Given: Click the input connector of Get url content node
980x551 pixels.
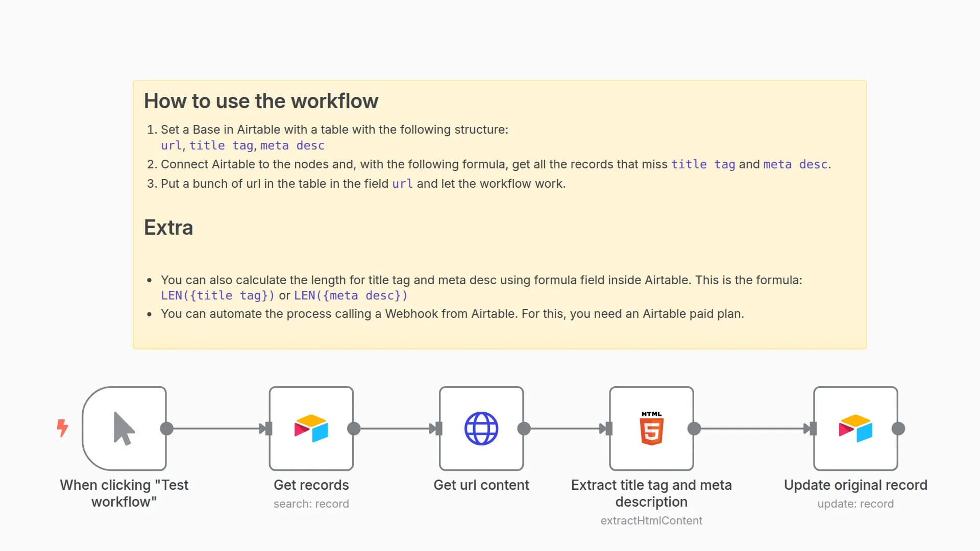Looking at the screenshot, I should pos(438,429).
